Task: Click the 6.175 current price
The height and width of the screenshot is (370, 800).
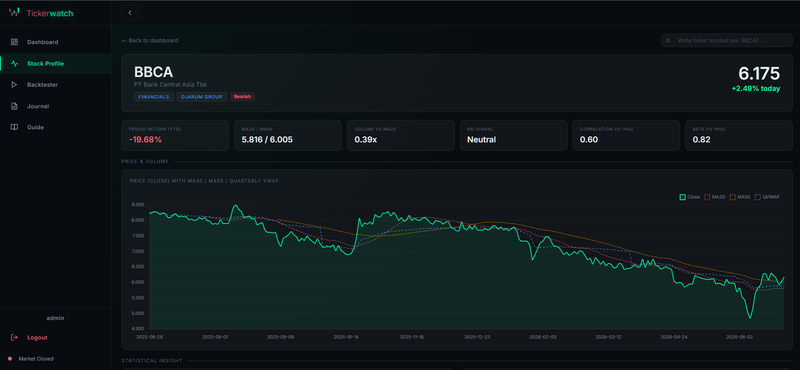Action: pyautogui.click(x=759, y=73)
